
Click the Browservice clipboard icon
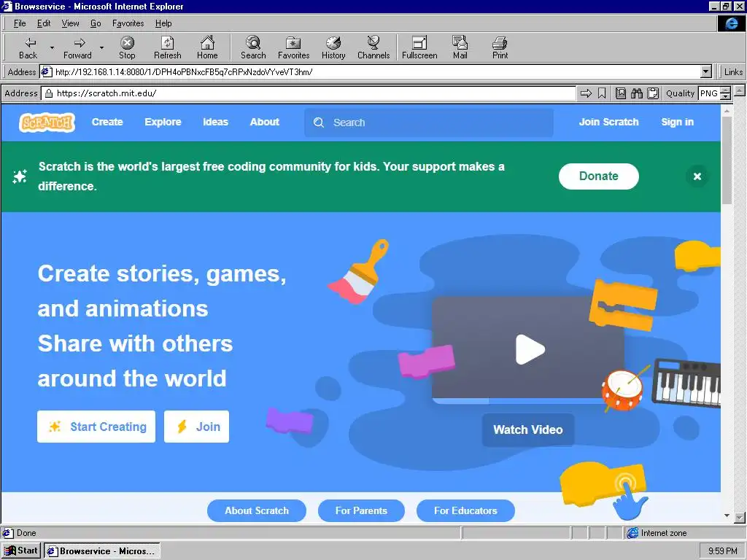pos(653,93)
